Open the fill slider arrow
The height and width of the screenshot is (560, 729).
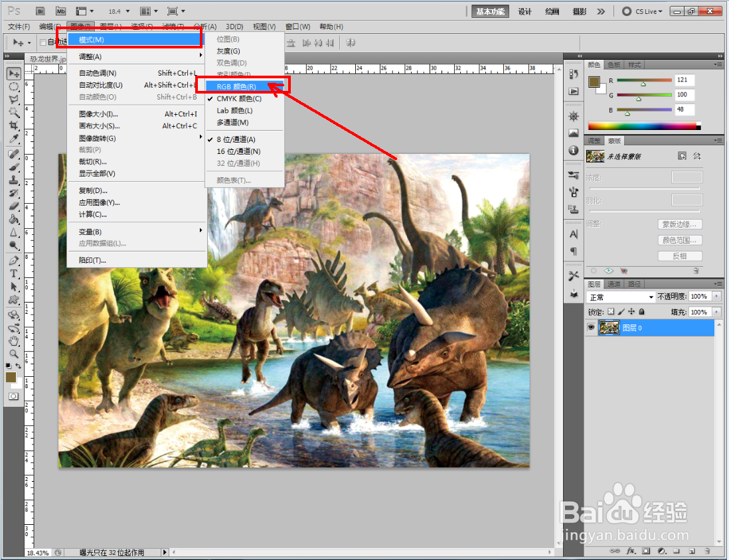tap(716, 313)
